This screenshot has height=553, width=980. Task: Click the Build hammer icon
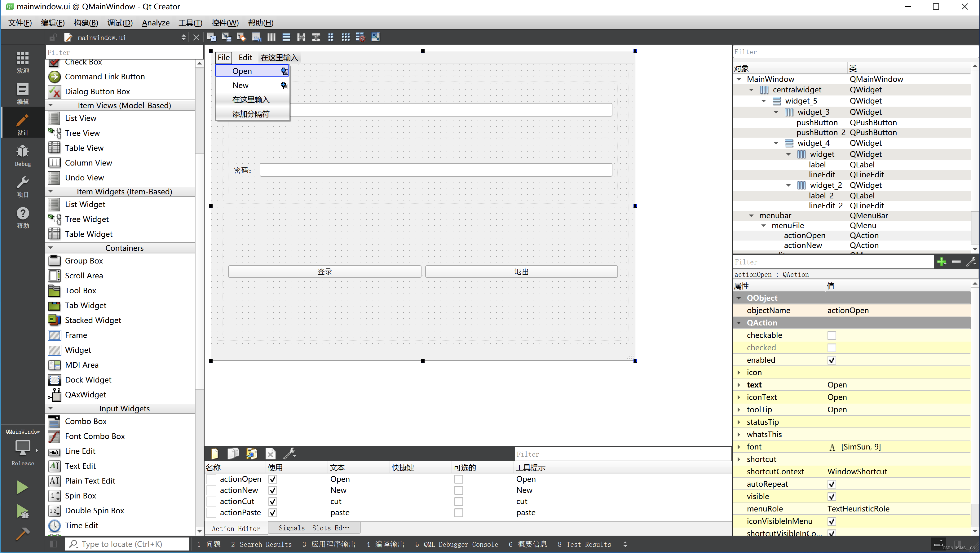22,533
